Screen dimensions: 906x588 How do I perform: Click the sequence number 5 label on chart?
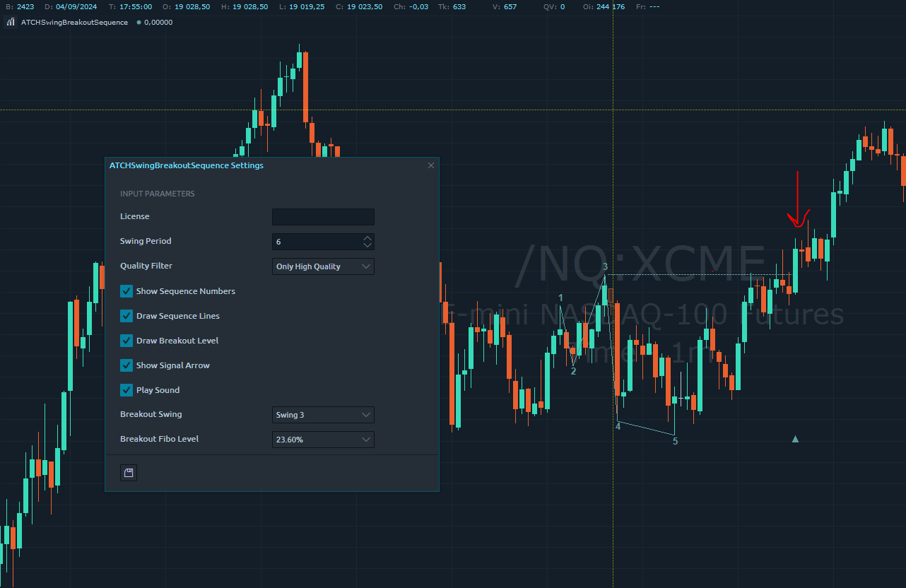click(675, 441)
